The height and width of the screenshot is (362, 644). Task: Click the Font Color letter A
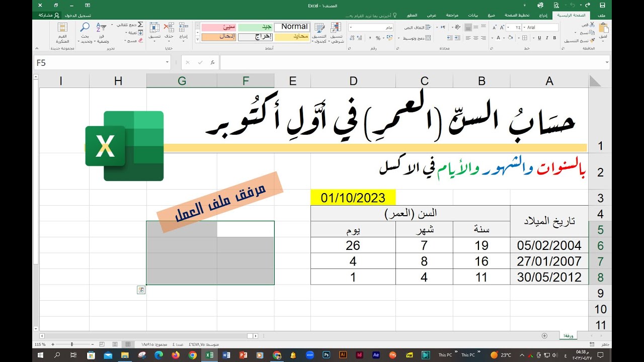coord(498,38)
